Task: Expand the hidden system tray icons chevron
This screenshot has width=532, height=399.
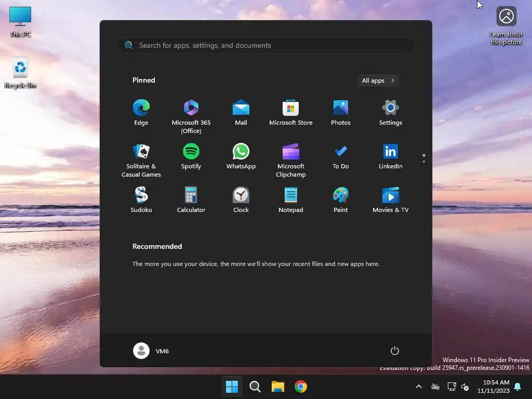Action: [419, 387]
